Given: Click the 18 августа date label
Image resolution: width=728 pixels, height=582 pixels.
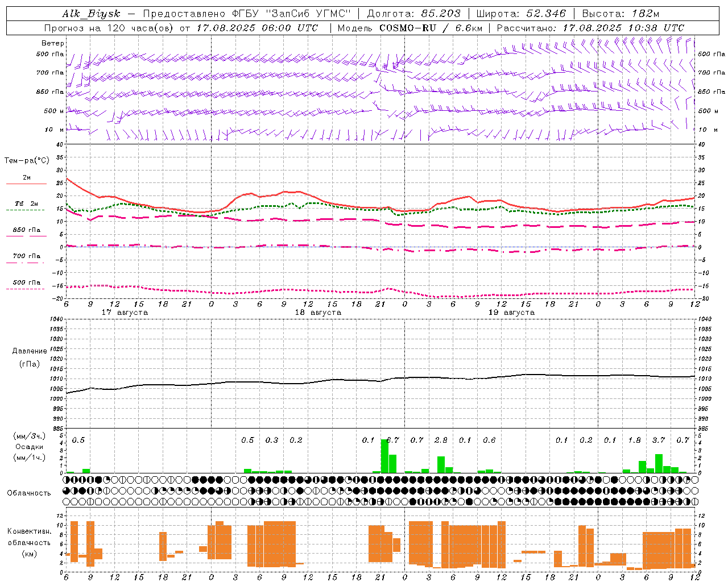Looking at the screenshot, I should click(x=318, y=313).
